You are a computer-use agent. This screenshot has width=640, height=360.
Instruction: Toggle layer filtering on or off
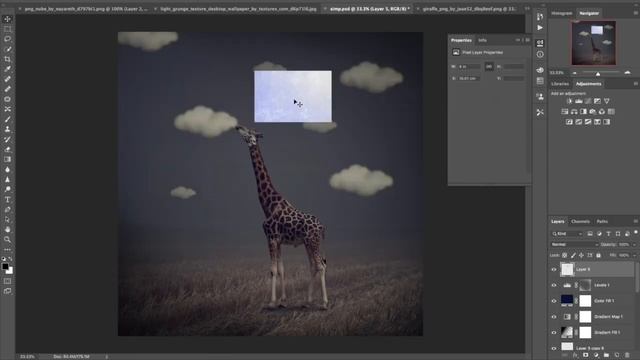(636, 232)
